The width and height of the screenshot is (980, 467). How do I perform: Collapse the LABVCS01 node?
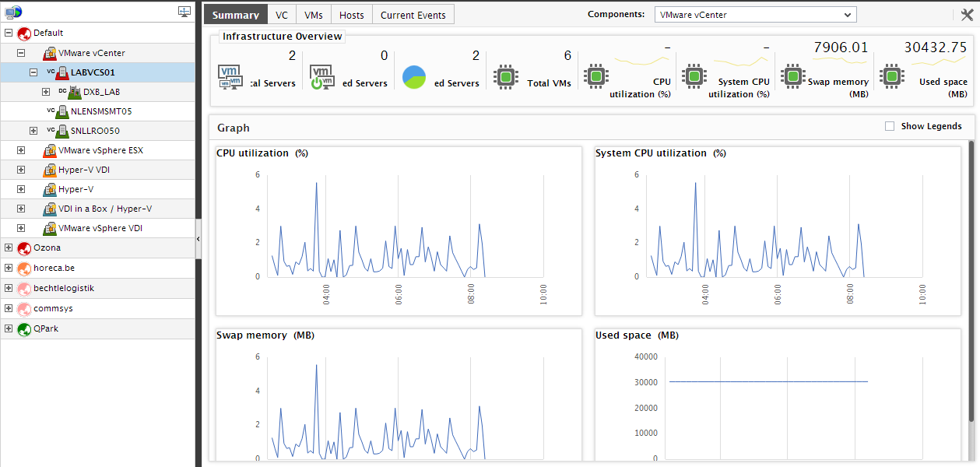click(33, 73)
